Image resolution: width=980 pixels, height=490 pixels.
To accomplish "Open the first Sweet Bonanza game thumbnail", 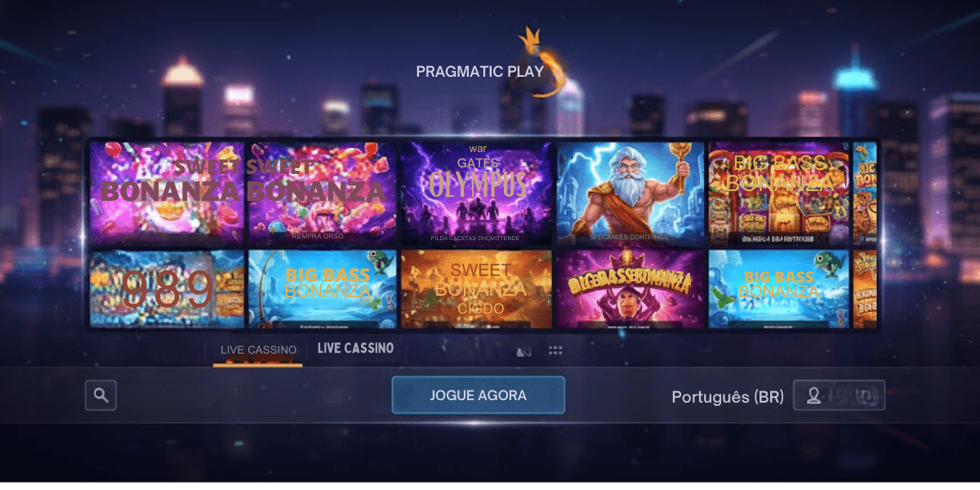I will [x=167, y=194].
